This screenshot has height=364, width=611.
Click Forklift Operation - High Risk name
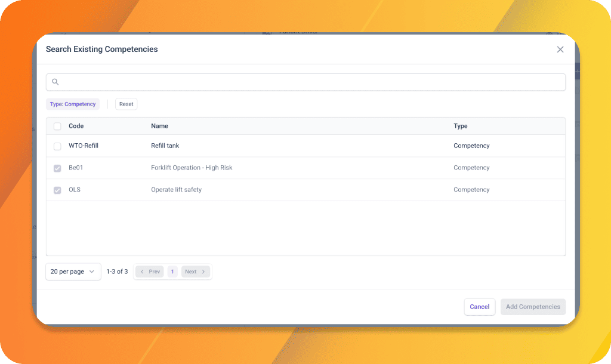tap(192, 168)
